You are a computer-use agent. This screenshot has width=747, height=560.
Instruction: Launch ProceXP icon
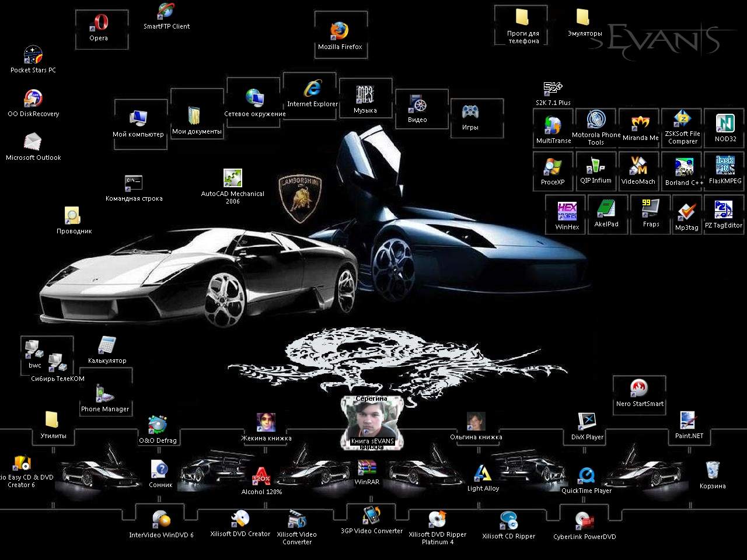click(552, 167)
